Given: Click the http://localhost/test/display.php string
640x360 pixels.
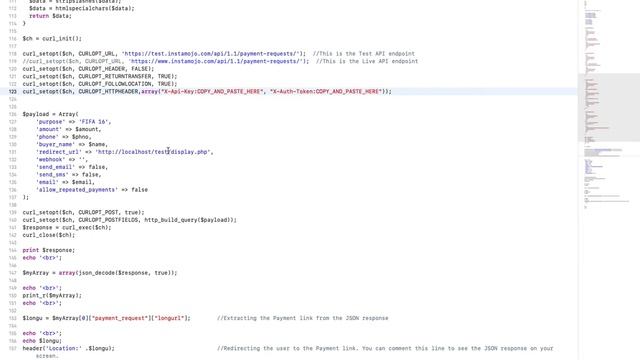Looking at the screenshot, I should 153,152.
